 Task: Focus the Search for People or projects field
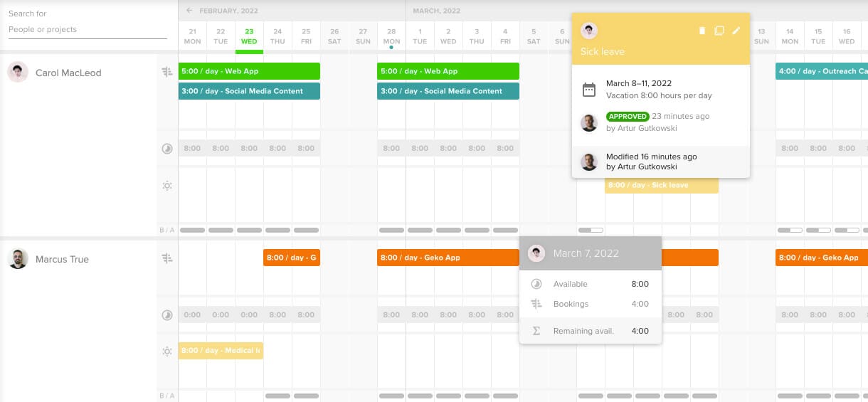pyautogui.click(x=88, y=30)
